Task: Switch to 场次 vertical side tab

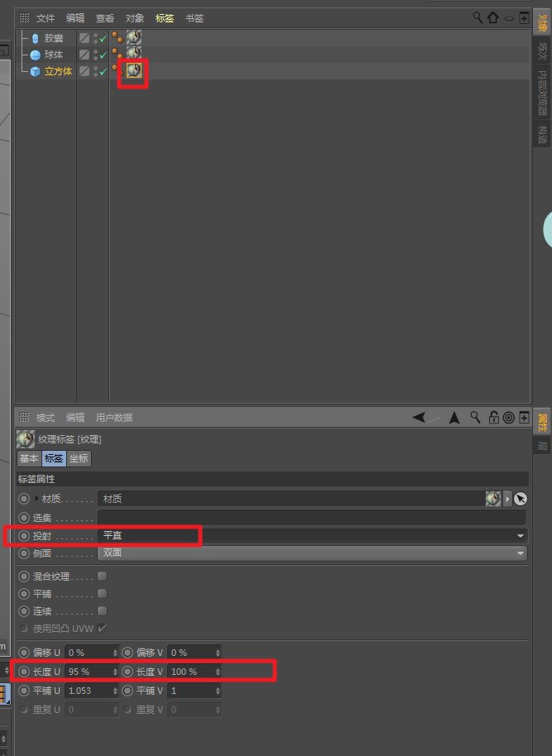Action: click(542, 53)
